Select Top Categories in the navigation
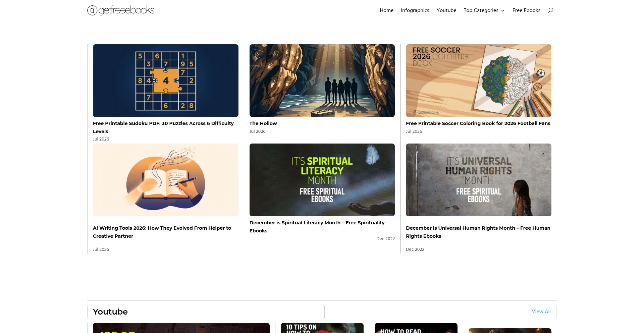Viewport: 644px width, 333px height. pyautogui.click(x=481, y=10)
